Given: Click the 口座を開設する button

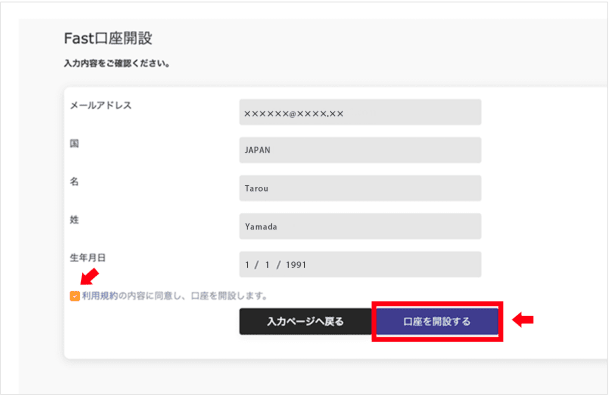Looking at the screenshot, I should pyautogui.click(x=437, y=322).
